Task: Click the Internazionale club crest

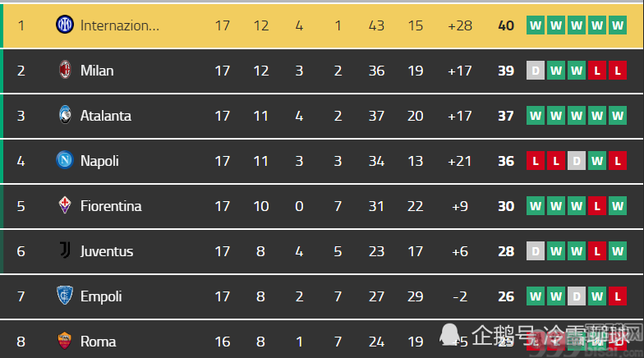Action: [x=64, y=25]
